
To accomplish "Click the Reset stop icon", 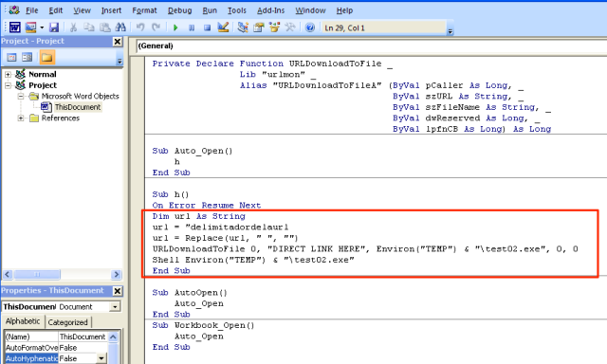I will tap(207, 27).
